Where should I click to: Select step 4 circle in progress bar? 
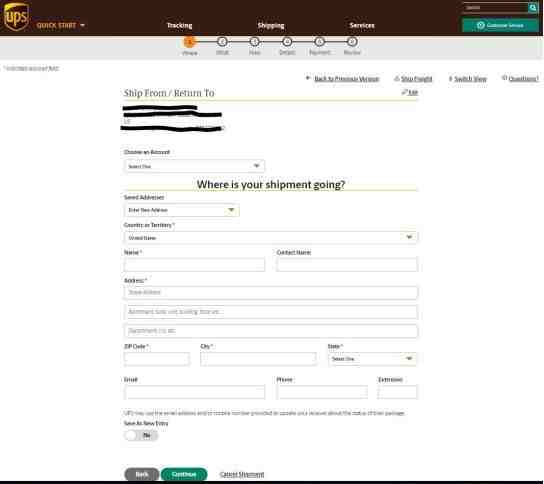[x=287, y=42]
